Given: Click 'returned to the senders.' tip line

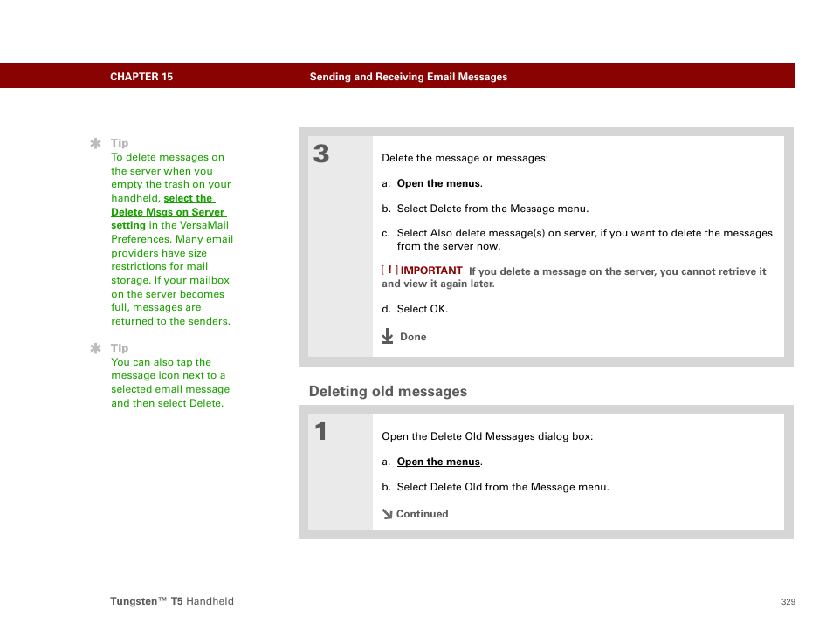Looking at the screenshot, I should click(170, 321).
